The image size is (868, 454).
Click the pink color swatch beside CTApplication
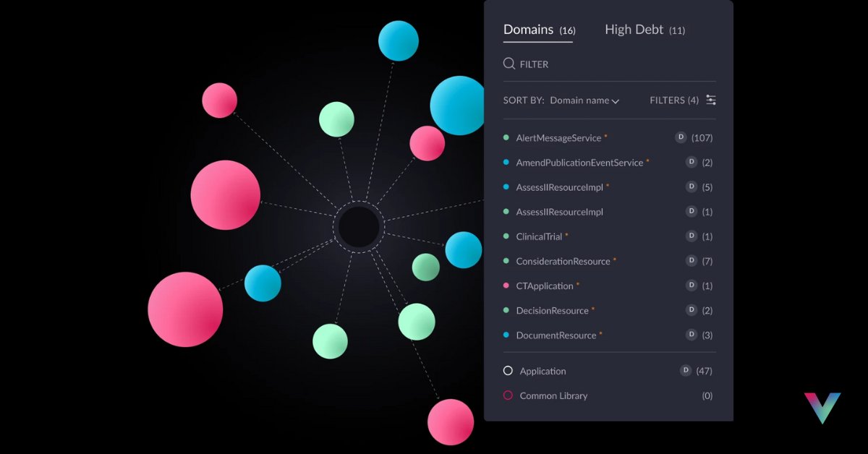508,286
